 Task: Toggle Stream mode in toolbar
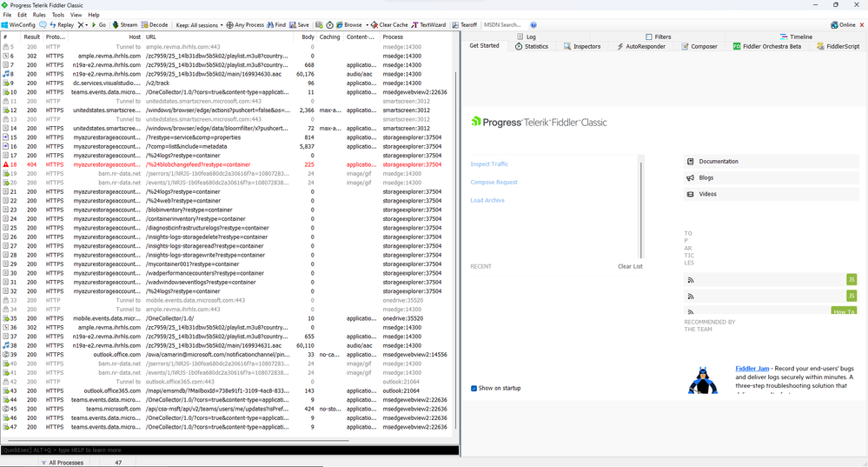point(124,25)
